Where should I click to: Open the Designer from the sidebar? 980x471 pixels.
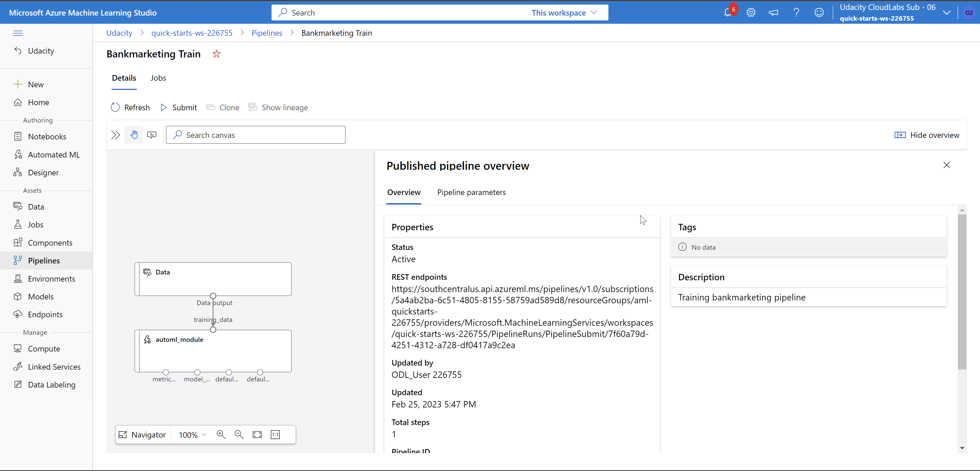tap(18, 172)
